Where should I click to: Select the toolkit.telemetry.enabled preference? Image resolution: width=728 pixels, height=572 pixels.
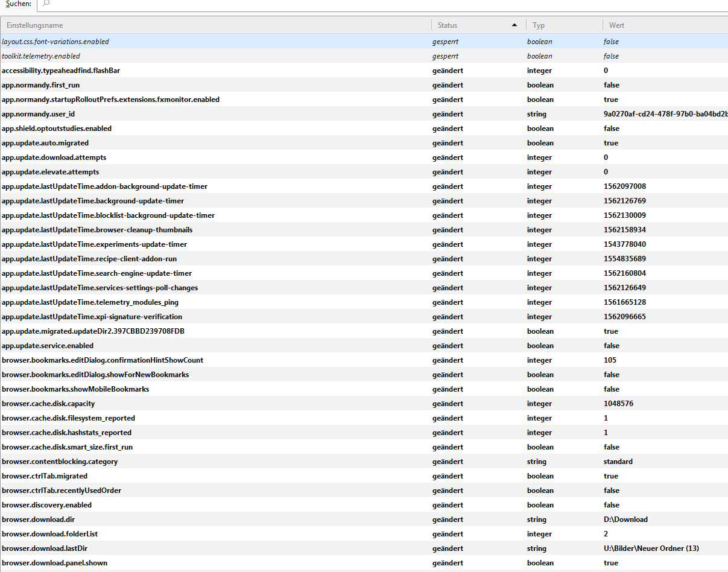pos(41,56)
